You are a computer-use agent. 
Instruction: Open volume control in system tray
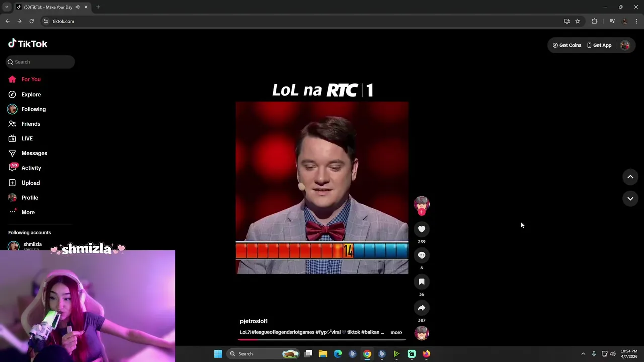(613, 354)
